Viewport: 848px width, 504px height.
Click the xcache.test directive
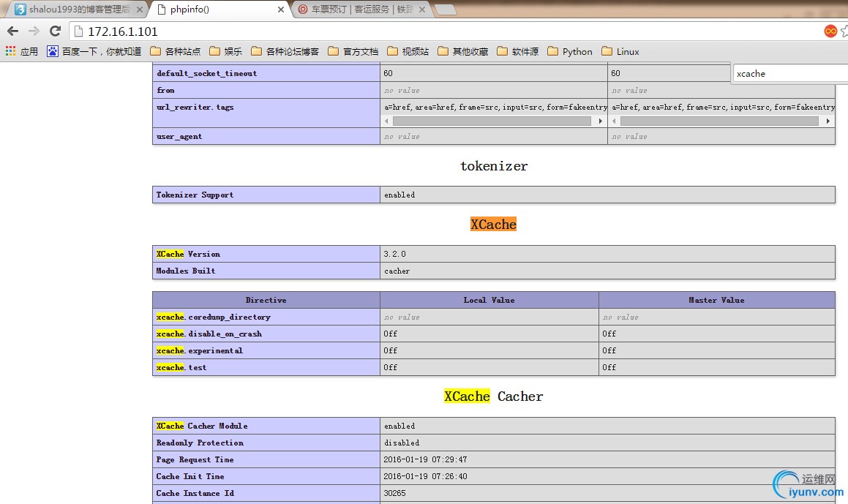181,367
